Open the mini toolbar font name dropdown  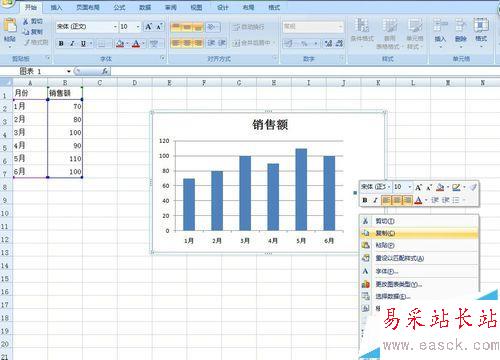coord(389,187)
